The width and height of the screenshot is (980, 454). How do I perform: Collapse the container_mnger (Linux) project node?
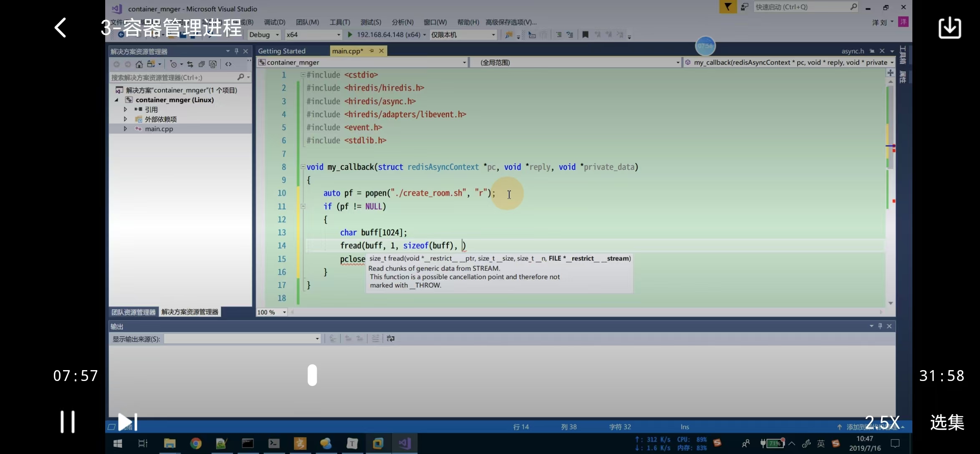click(117, 100)
